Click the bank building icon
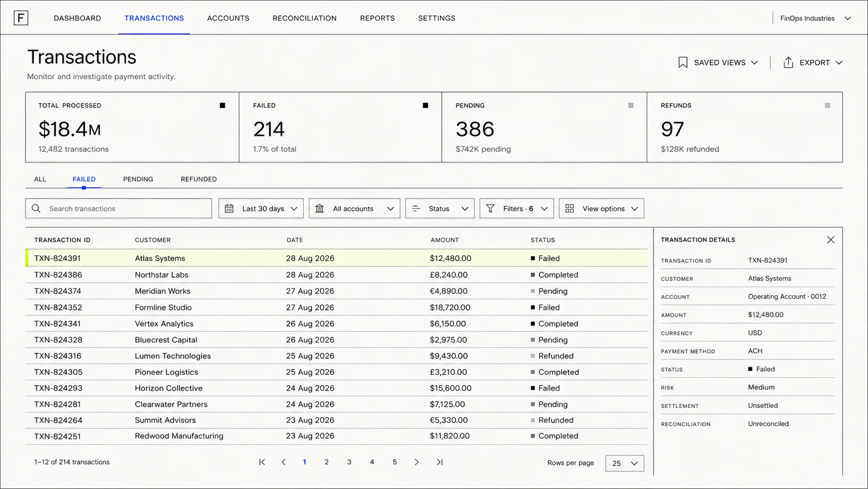 [x=320, y=208]
